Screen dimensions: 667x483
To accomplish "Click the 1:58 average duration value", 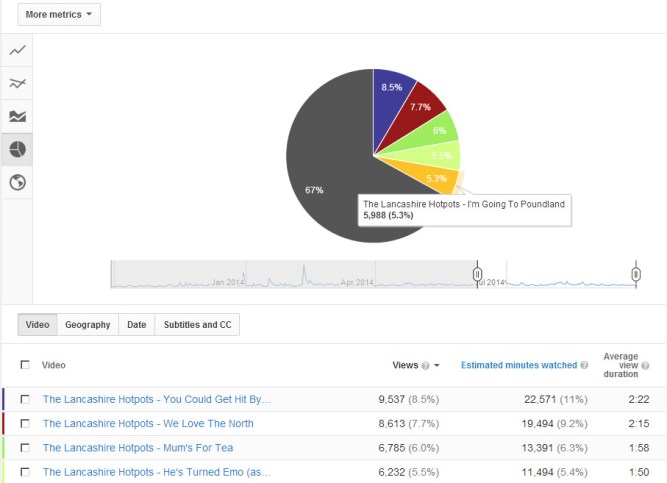I will click(x=638, y=448).
